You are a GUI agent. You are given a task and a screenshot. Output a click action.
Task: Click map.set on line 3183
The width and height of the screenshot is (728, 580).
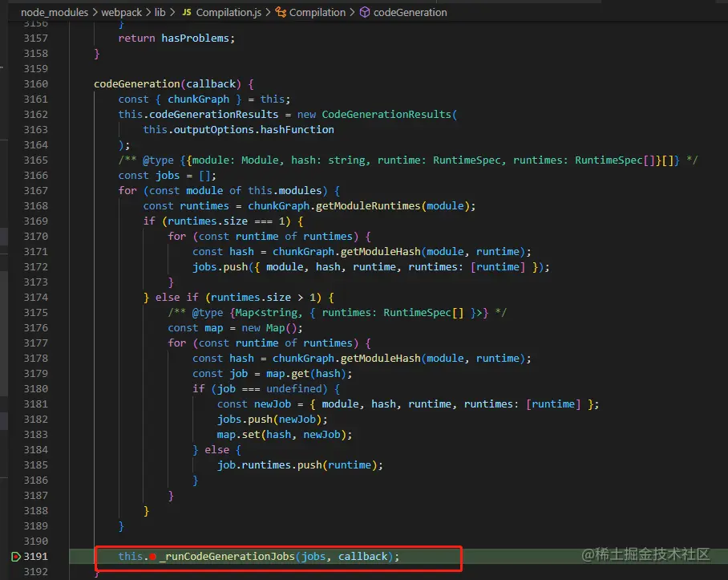pos(238,435)
